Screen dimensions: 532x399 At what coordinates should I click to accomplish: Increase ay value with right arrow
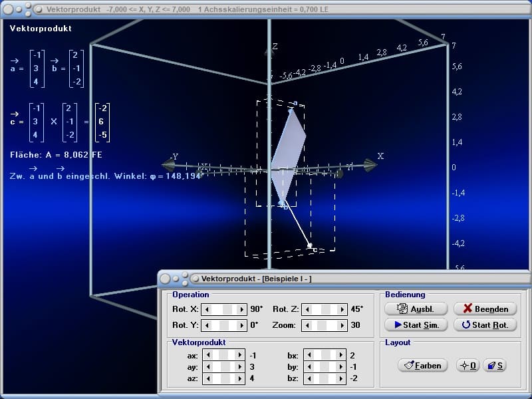[239, 366]
